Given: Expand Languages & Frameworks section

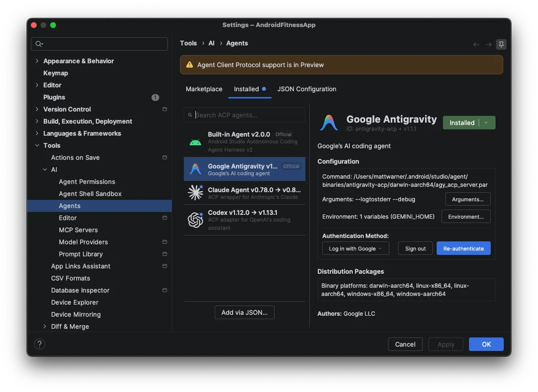Looking at the screenshot, I should (37, 133).
